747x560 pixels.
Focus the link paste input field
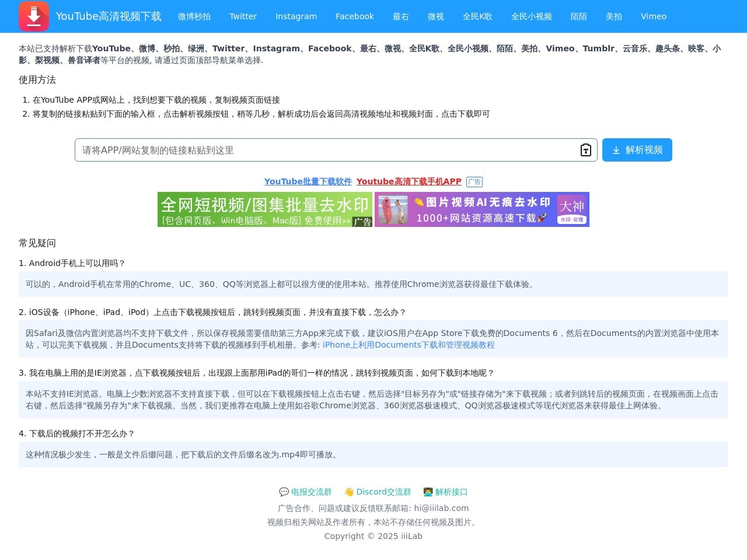[336, 150]
